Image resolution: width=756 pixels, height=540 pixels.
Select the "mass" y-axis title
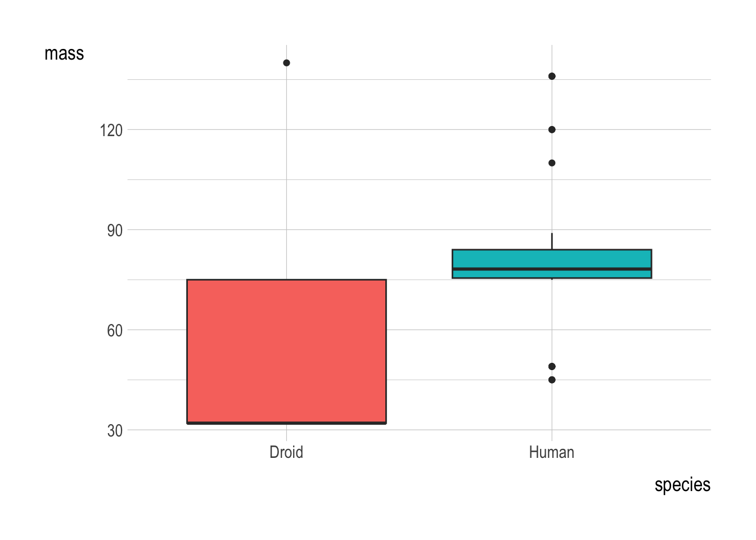point(64,53)
